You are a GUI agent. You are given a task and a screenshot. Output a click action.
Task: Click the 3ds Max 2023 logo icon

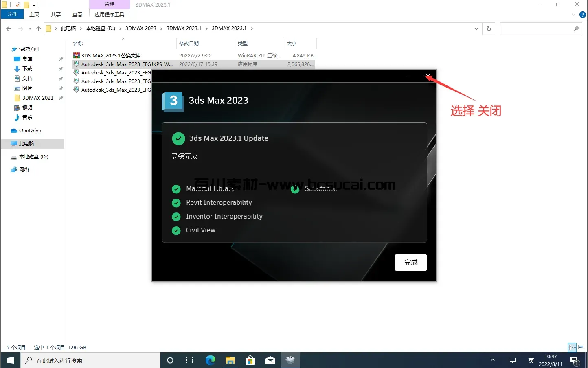coord(173,101)
